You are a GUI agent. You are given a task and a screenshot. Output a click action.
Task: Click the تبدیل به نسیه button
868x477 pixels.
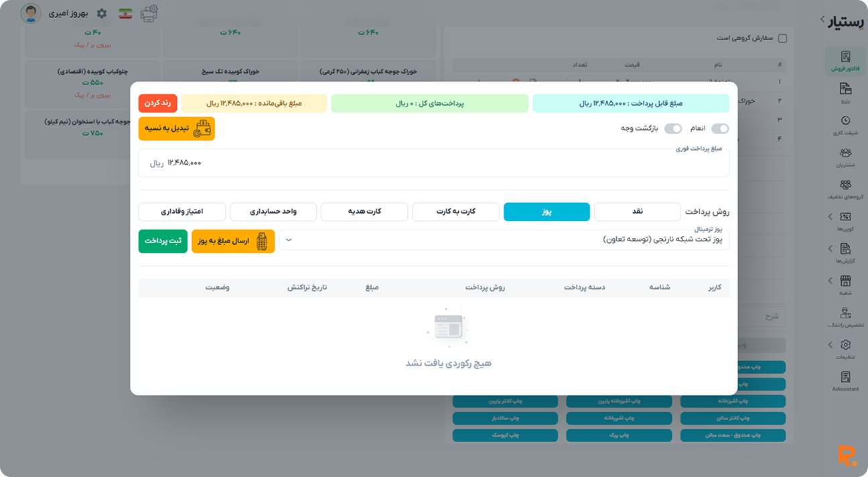click(177, 129)
